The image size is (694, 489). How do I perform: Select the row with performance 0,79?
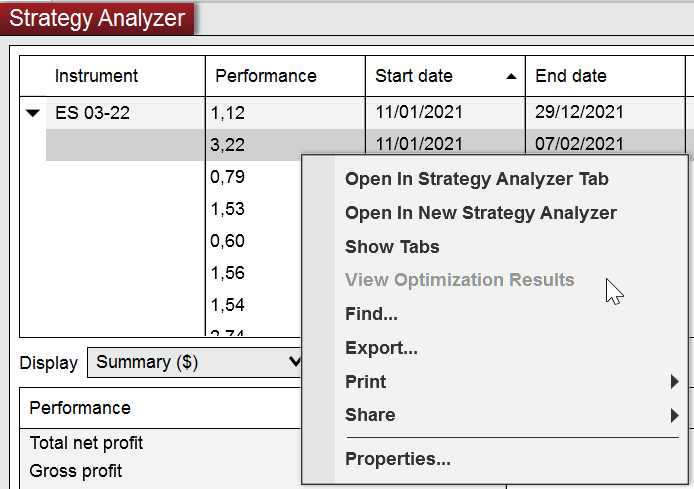click(x=229, y=177)
